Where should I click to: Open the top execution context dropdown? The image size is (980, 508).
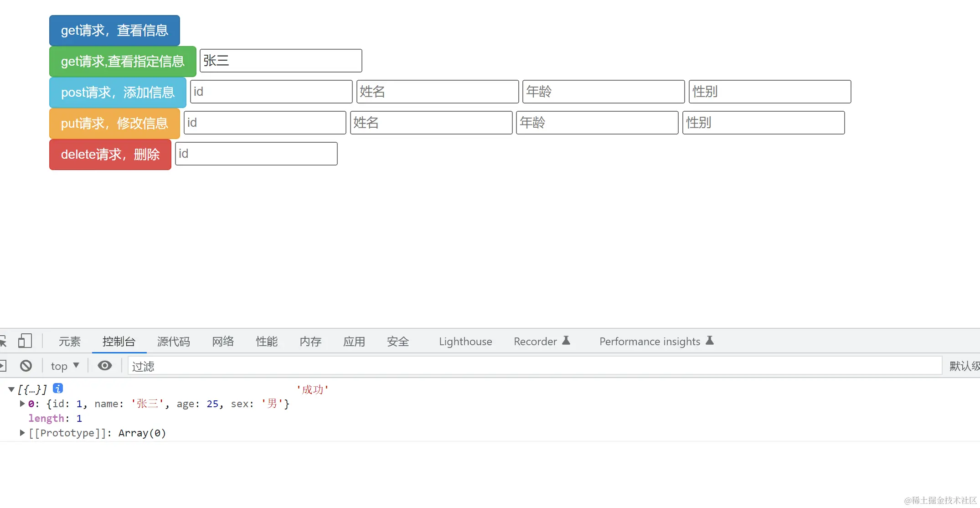[64, 365]
